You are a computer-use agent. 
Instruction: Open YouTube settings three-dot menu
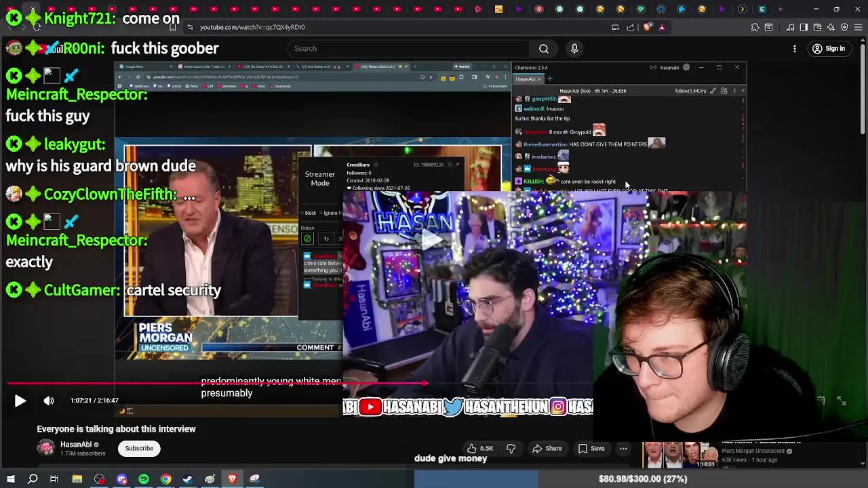[x=795, y=49]
